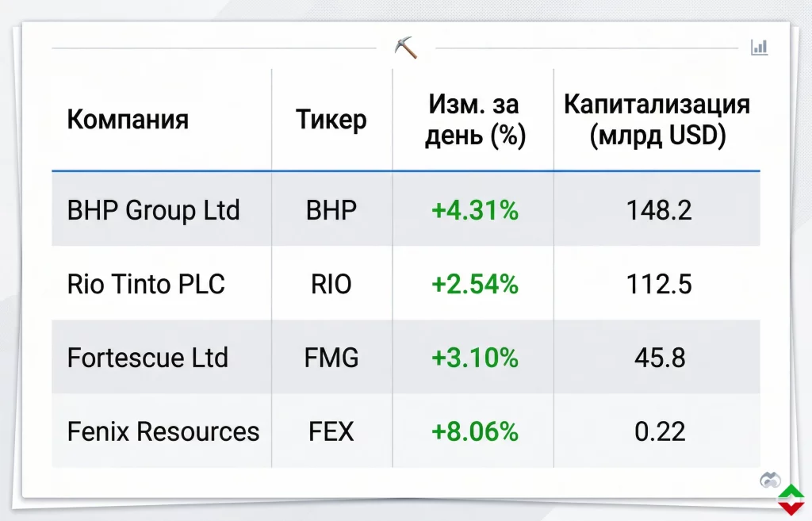The height and width of the screenshot is (521, 812).
Task: Open Fortescue Ltd company entry
Action: (x=147, y=358)
